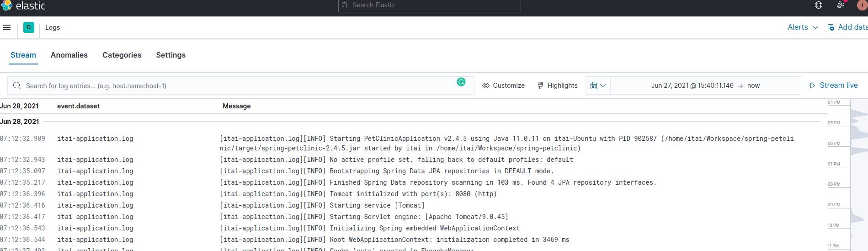This screenshot has width=868, height=251.
Task: Open the newsfeed party popper icon
Action: point(840,5)
